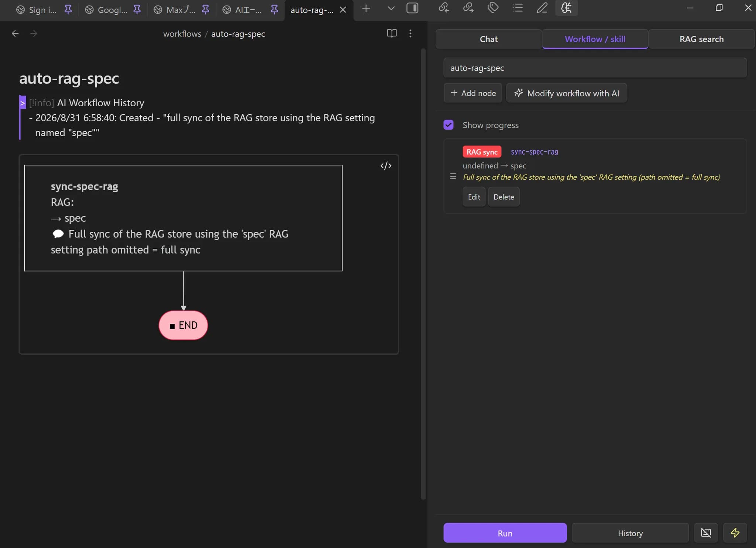Open the pinned Sign in tab
The width and height of the screenshot is (756, 548).
[36, 10]
